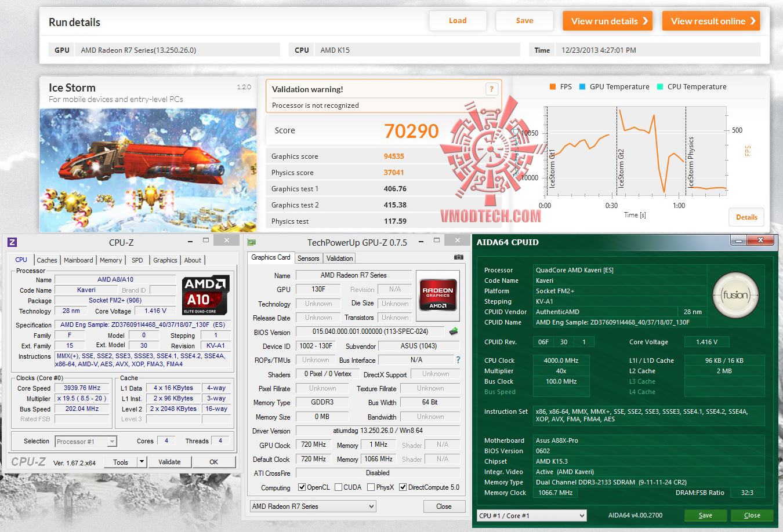The image size is (783, 532).
Task: Open the CPU-Z title bar icon menu
Action: click(x=12, y=242)
